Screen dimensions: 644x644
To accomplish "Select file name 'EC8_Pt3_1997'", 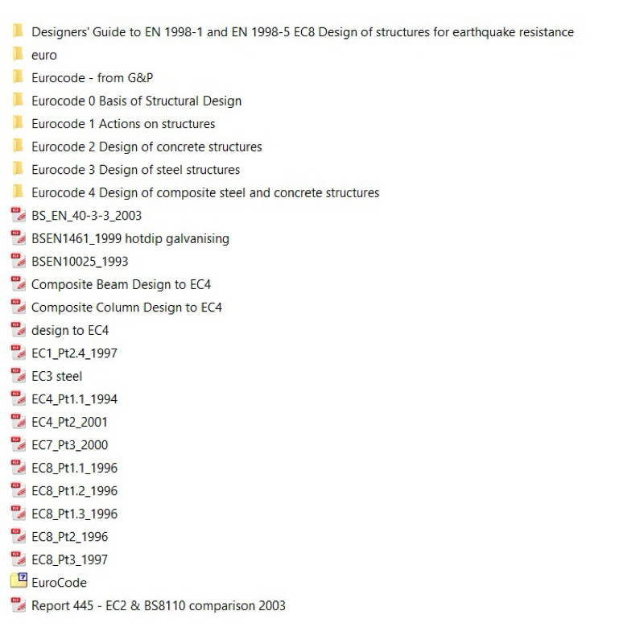I will click(69, 560).
